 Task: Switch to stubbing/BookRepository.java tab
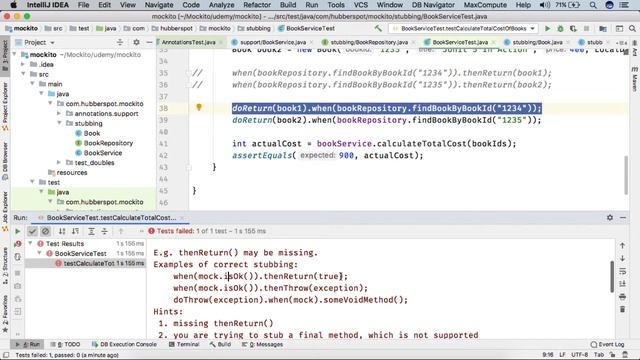pyautogui.click(x=369, y=42)
